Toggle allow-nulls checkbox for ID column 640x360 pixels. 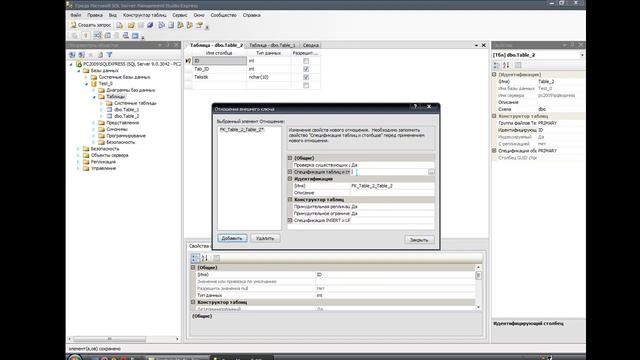pyautogui.click(x=306, y=61)
